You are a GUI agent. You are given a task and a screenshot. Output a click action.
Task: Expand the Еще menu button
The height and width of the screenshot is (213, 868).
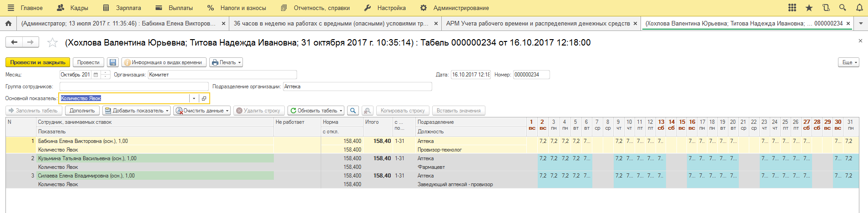pos(848,62)
